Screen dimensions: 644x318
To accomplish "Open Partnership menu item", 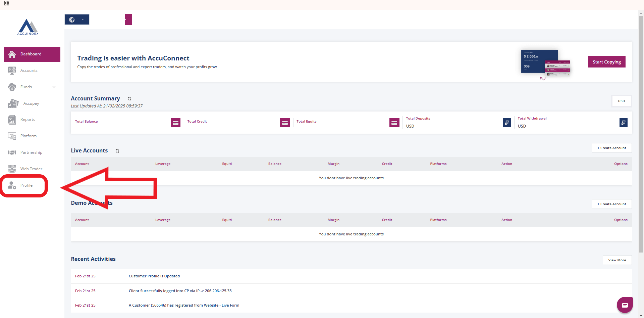I will [x=32, y=152].
